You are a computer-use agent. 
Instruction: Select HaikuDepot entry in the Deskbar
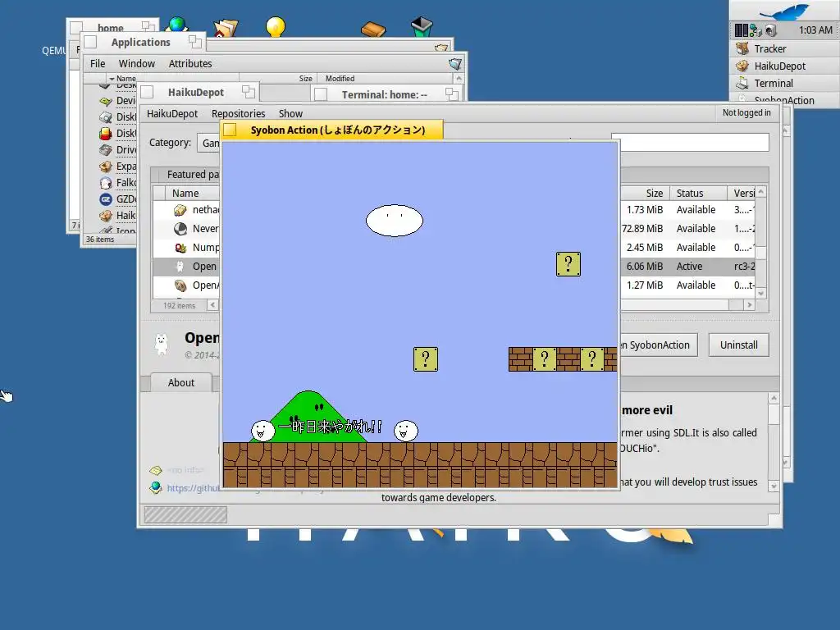(x=784, y=66)
